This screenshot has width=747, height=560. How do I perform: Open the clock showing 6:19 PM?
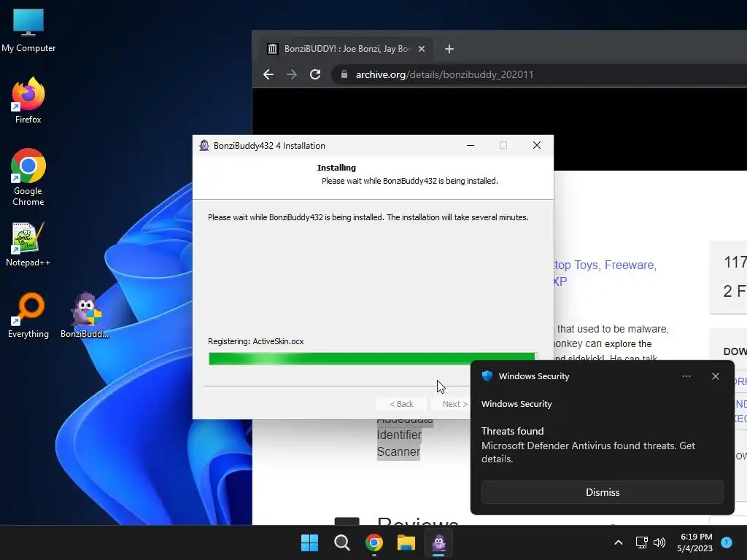pyautogui.click(x=695, y=542)
